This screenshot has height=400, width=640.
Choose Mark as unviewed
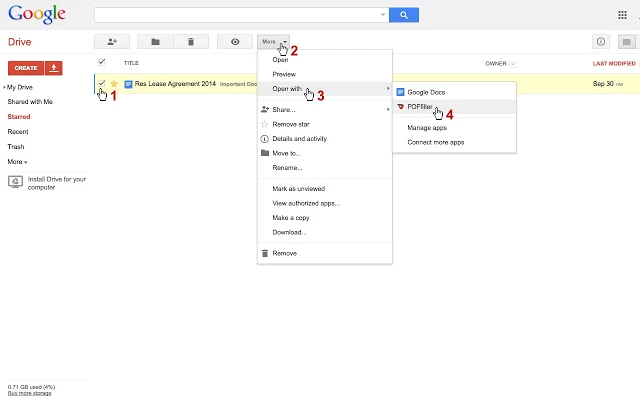[325, 189]
